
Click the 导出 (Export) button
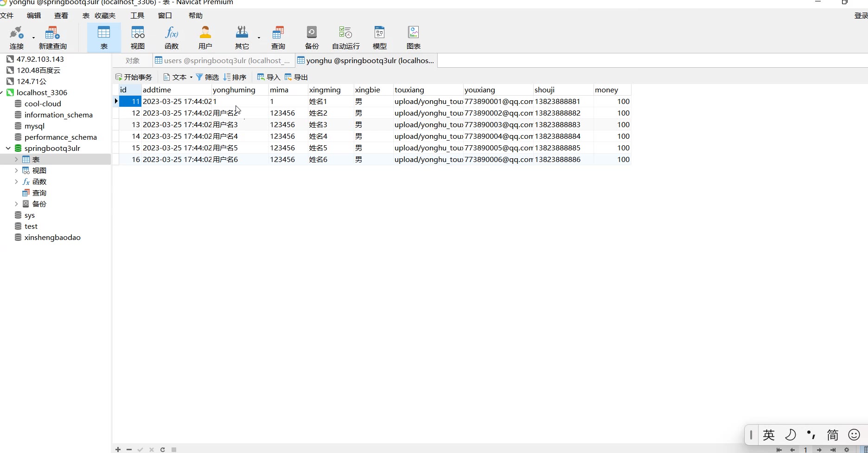point(296,77)
